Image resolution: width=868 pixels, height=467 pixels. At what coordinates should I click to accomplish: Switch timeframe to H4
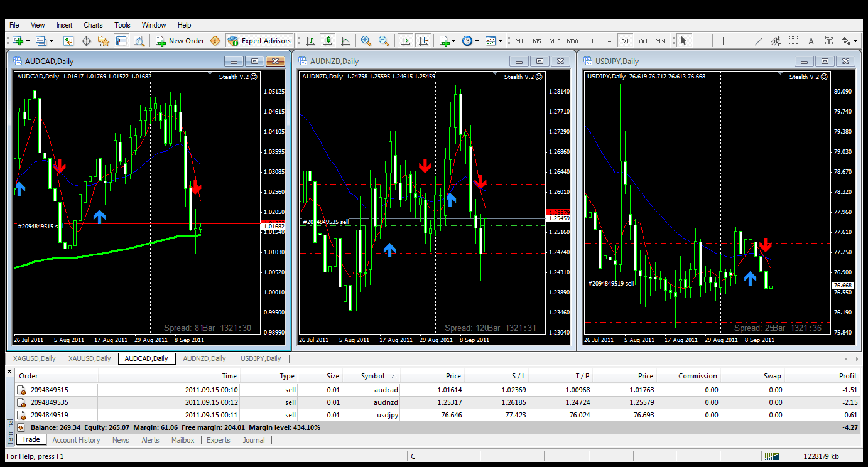[607, 41]
